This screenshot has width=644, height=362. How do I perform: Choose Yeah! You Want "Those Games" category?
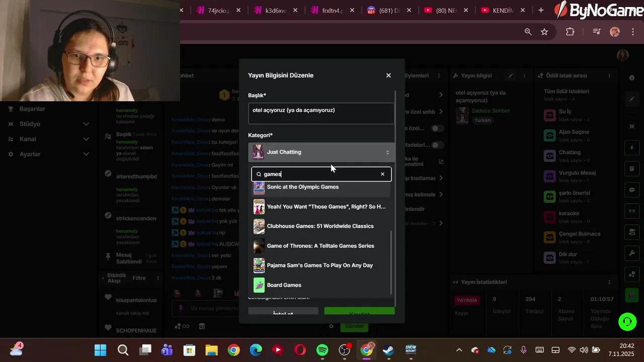tap(321, 207)
